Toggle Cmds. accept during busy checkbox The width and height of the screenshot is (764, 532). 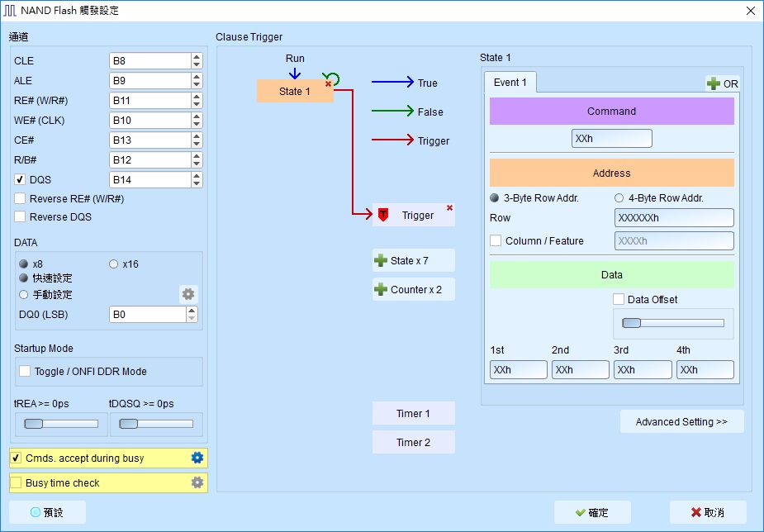point(16,458)
